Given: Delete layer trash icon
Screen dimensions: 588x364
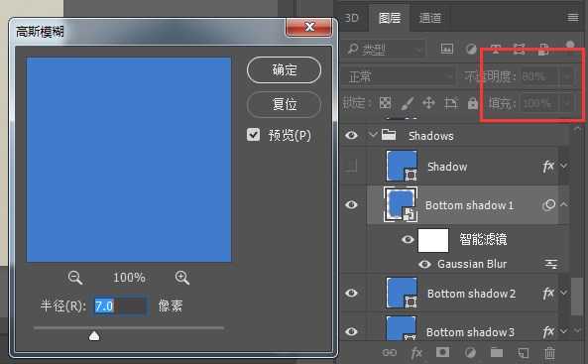Looking at the screenshot, I should 549,353.
